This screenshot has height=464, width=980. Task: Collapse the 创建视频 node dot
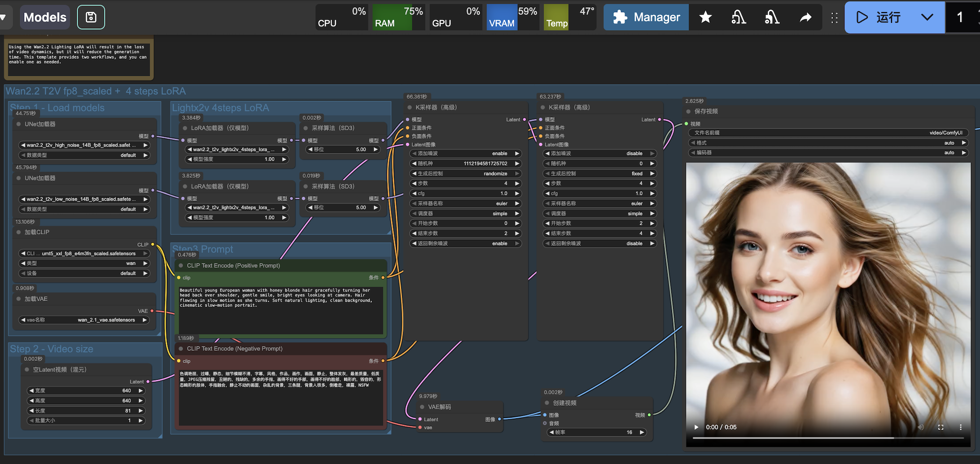point(547,403)
